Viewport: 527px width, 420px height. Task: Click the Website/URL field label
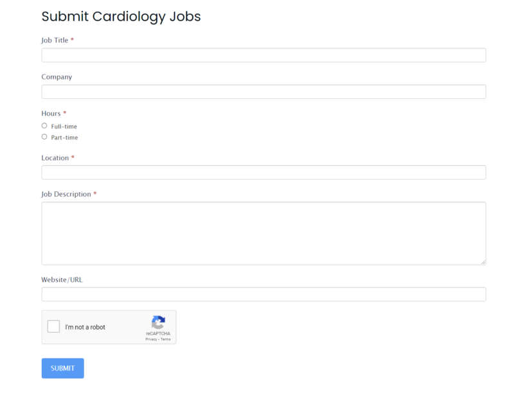tap(61, 279)
